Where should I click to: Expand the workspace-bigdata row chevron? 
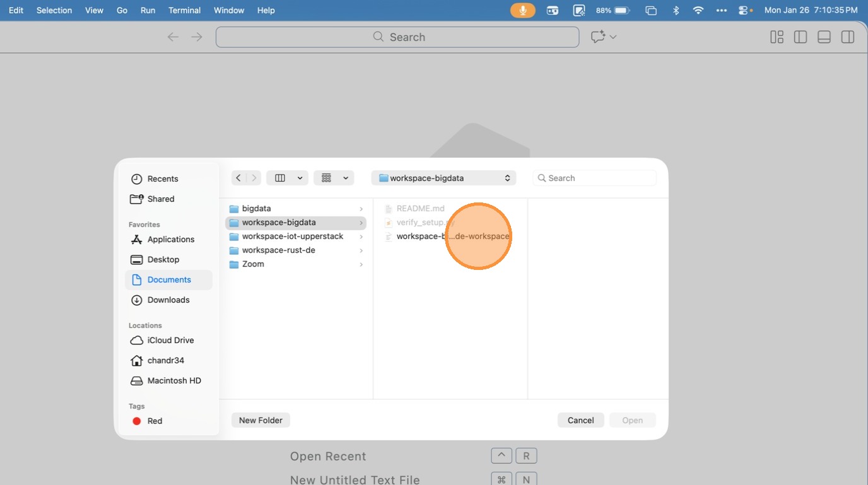pos(361,223)
